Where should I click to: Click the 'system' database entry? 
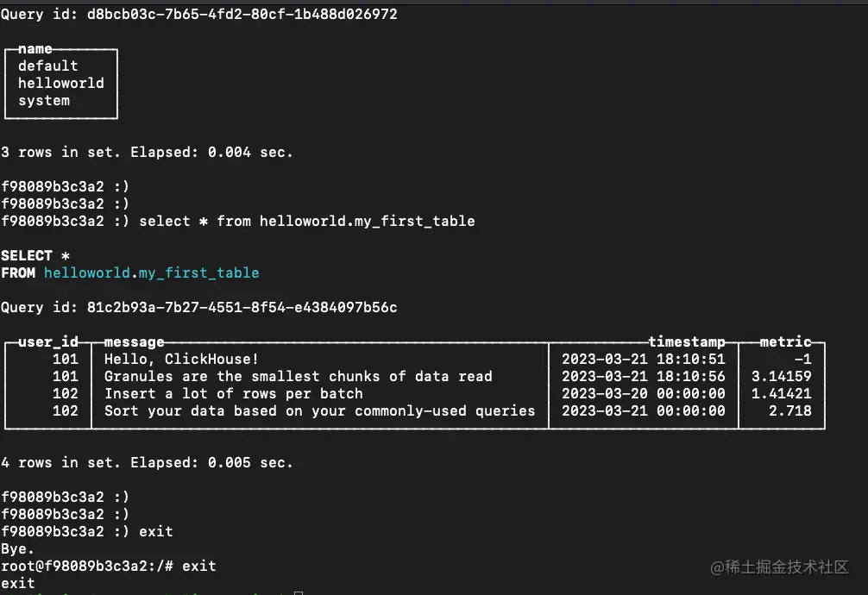pyautogui.click(x=44, y=101)
